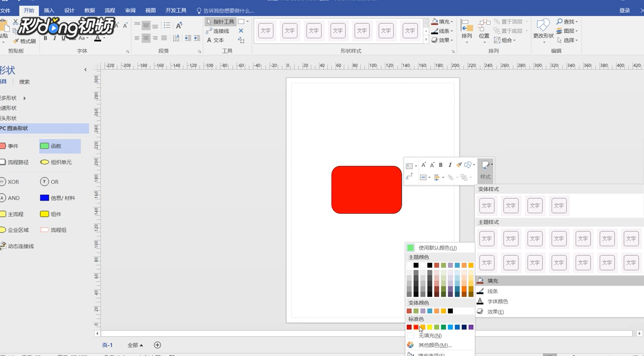Open the 插入 (Insert) ribbon tab
Image resolution: width=644 pixels, height=356 pixels.
point(49,10)
